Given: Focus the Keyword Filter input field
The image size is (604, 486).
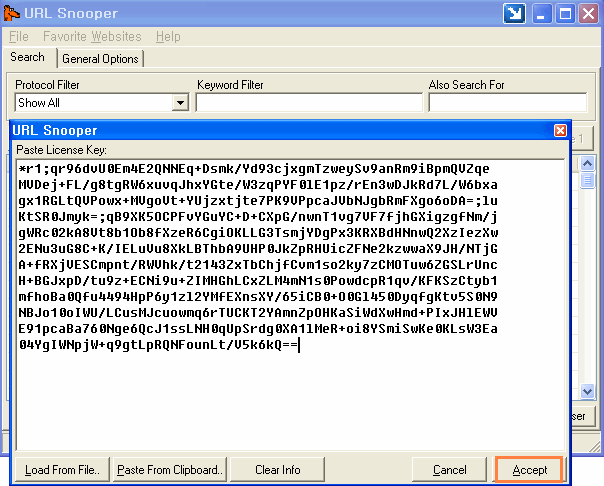Looking at the screenshot, I should pyautogui.click(x=309, y=102).
